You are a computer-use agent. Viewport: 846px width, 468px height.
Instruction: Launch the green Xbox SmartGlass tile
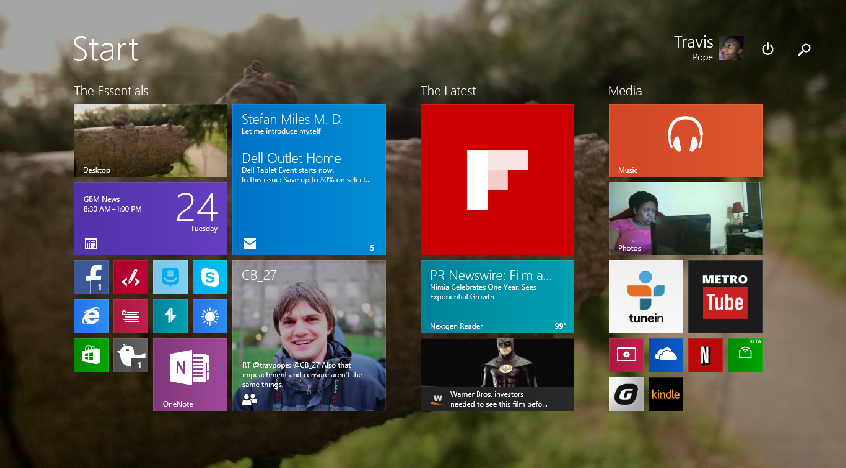click(745, 355)
